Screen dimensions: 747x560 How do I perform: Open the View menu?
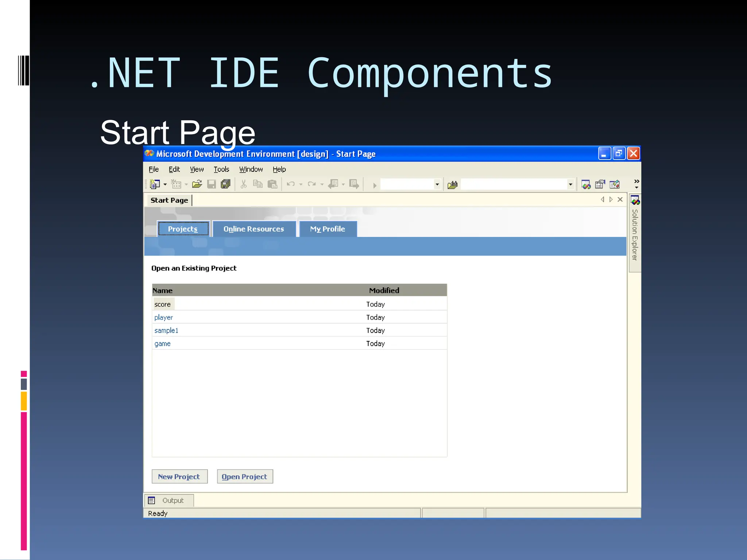coord(197,170)
